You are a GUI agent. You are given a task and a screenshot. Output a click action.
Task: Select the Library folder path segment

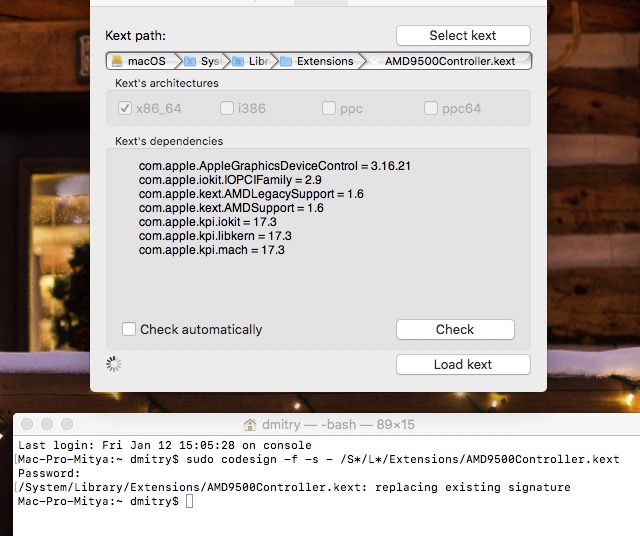pyautogui.click(x=251, y=61)
